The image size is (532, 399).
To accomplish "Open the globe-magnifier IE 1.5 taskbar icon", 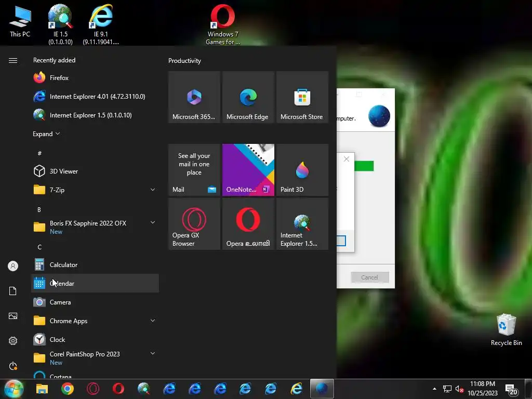I will [144, 389].
